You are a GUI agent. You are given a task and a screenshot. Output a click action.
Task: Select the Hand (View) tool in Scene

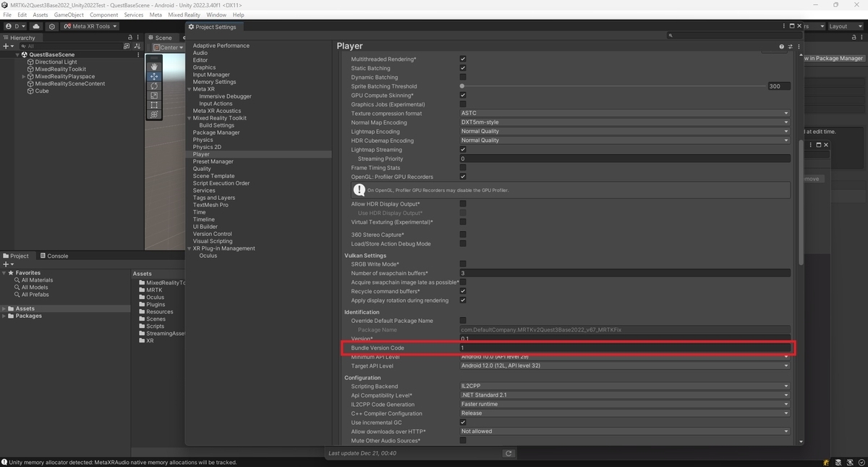coord(154,67)
